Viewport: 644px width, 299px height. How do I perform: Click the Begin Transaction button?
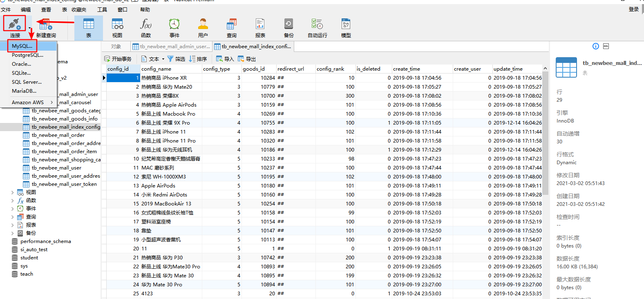click(x=118, y=59)
